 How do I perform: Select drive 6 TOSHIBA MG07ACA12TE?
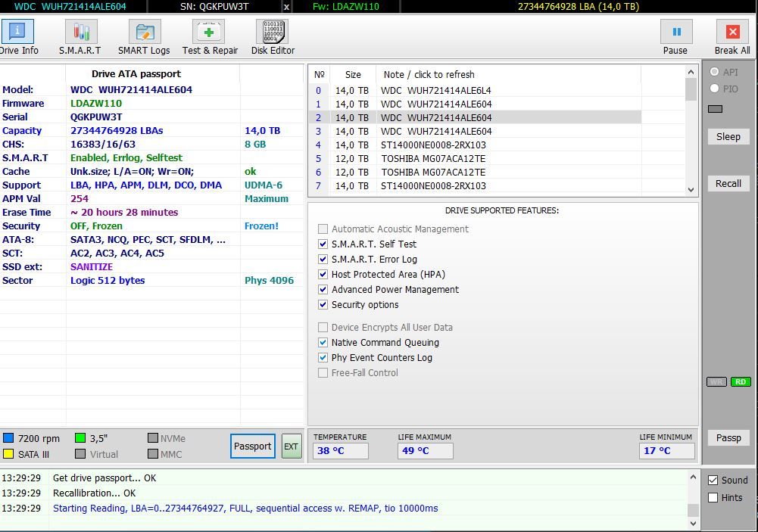coord(475,172)
